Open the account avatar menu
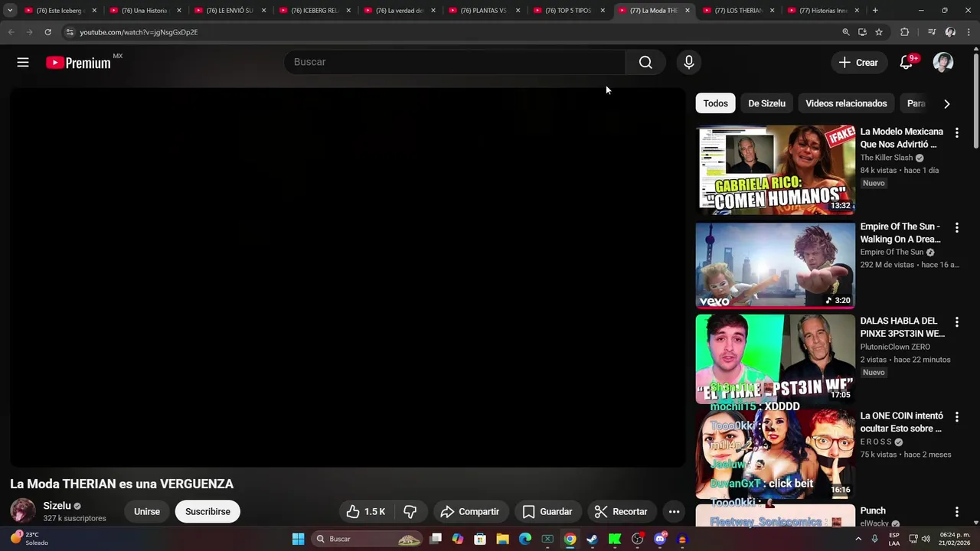The height and width of the screenshot is (551, 980). 943,63
